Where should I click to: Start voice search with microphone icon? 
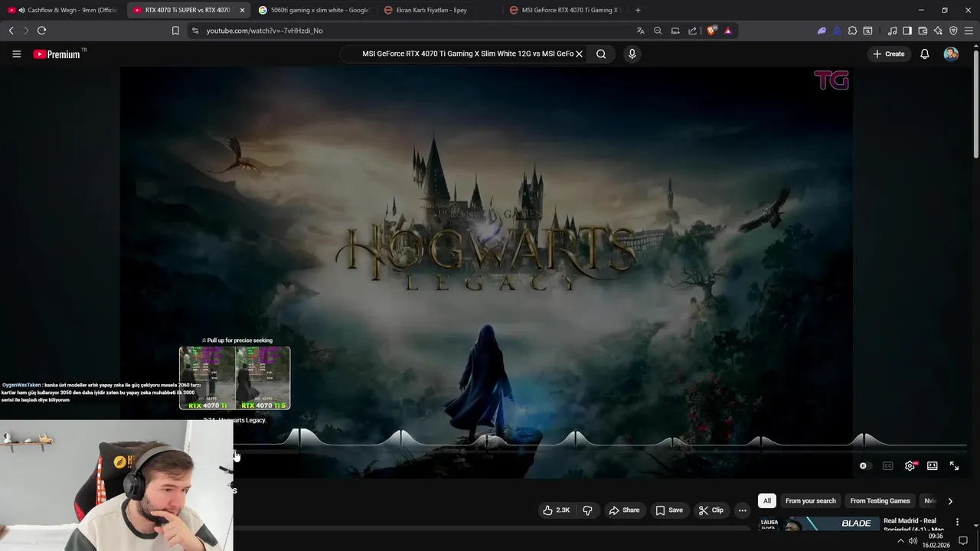pyautogui.click(x=632, y=54)
